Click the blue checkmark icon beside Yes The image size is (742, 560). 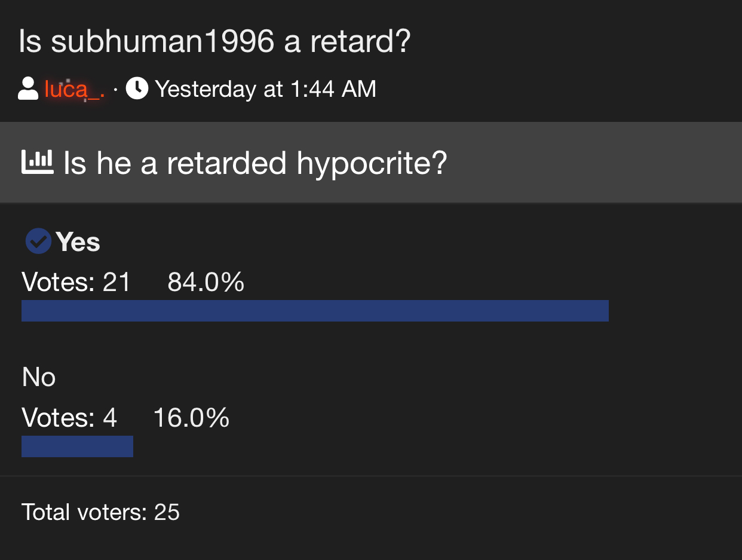[38, 242]
